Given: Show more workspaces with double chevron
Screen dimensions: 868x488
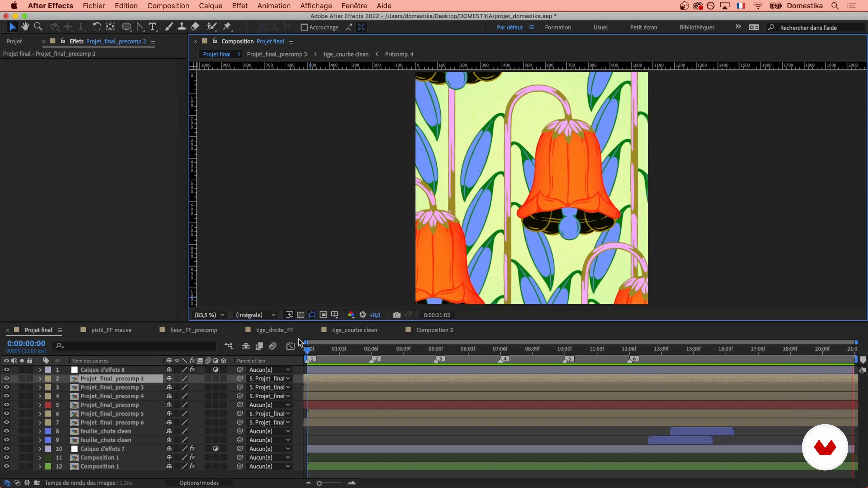Looking at the screenshot, I should [x=738, y=27].
